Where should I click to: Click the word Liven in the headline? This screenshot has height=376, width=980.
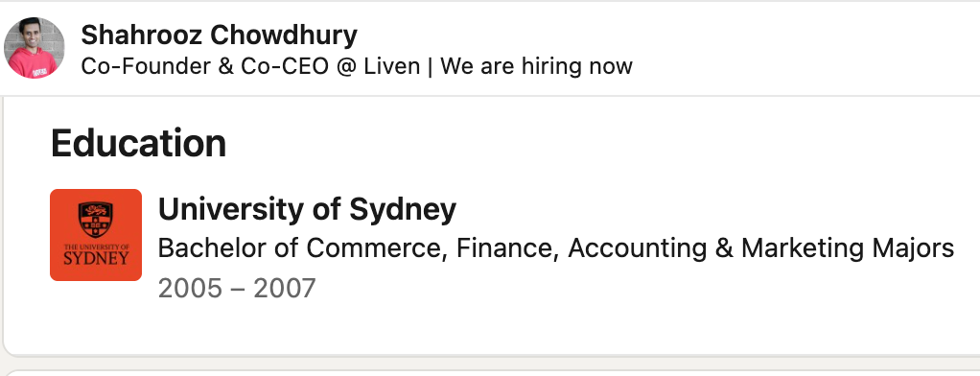392,66
